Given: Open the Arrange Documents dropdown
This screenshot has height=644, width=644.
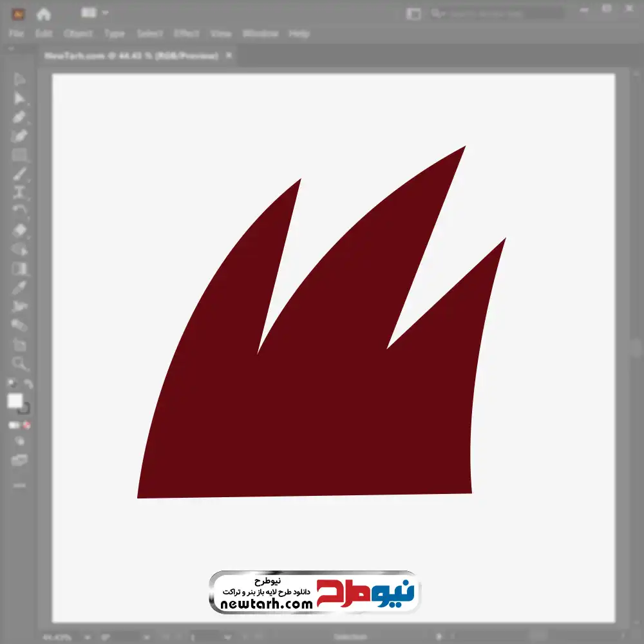Looking at the screenshot, I should (95, 13).
